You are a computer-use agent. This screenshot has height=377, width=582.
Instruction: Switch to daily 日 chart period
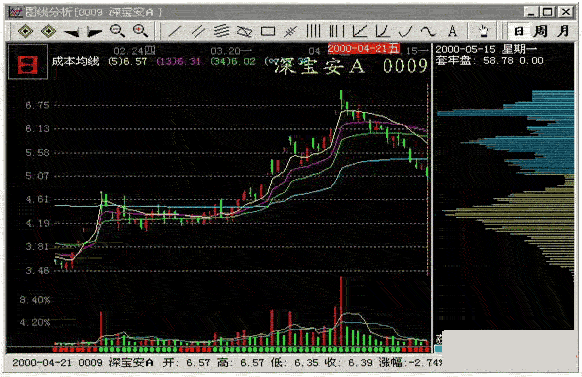click(x=519, y=31)
